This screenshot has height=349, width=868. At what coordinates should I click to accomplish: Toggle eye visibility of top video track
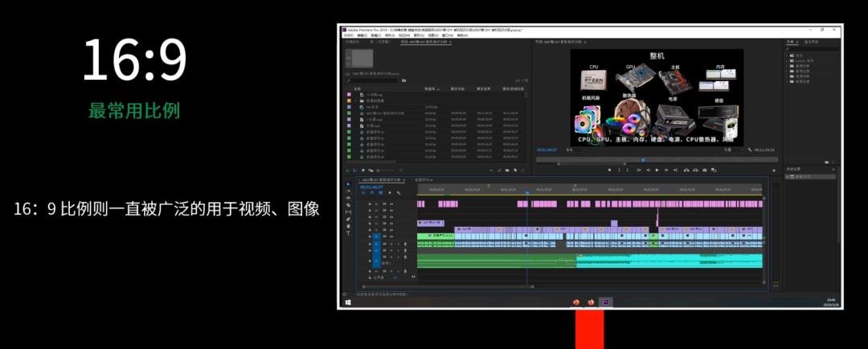click(391, 204)
